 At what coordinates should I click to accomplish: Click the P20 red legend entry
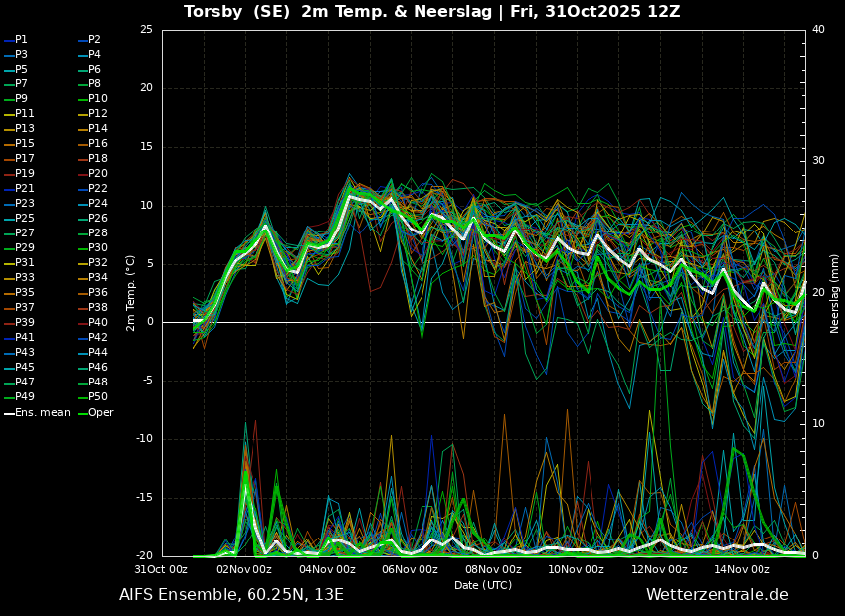click(x=92, y=174)
